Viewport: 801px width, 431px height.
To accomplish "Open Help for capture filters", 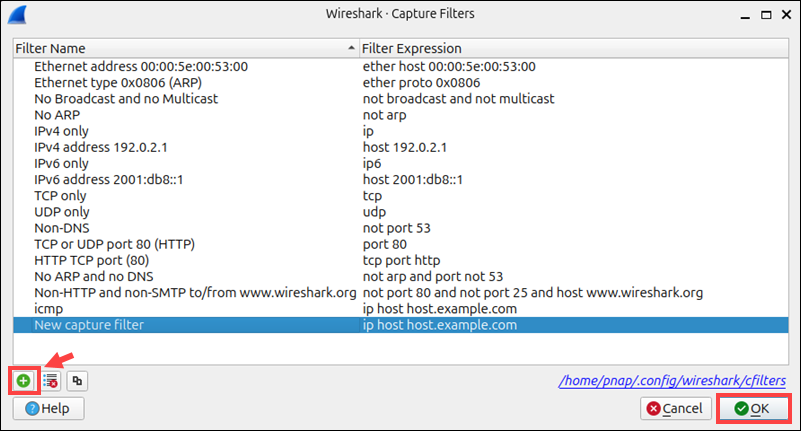I will pyautogui.click(x=49, y=409).
